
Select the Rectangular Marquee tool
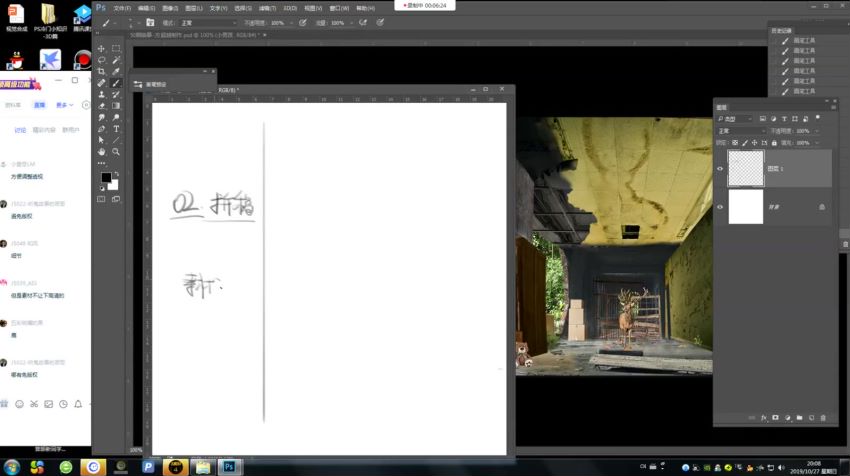[116, 48]
